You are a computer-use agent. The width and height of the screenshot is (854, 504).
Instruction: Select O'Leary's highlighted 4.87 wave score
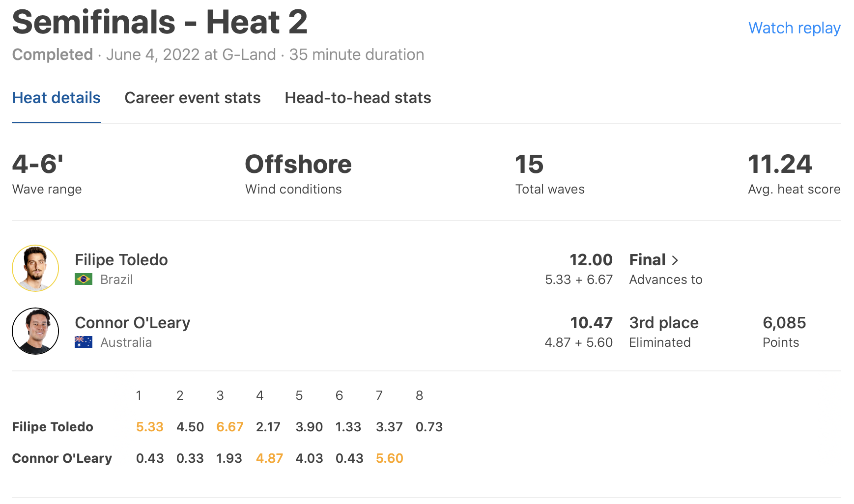[x=269, y=458]
